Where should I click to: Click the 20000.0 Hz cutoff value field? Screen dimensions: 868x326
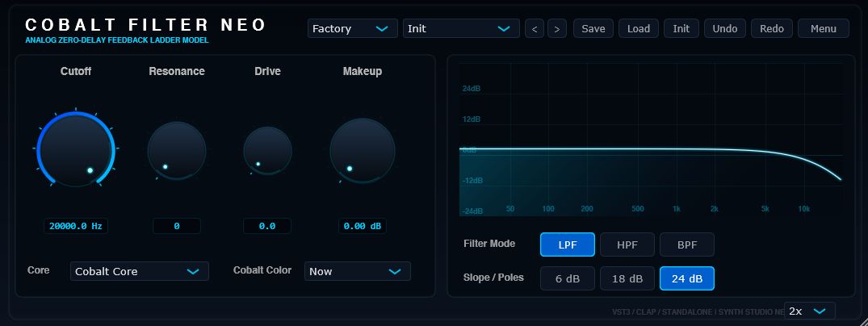point(76,226)
